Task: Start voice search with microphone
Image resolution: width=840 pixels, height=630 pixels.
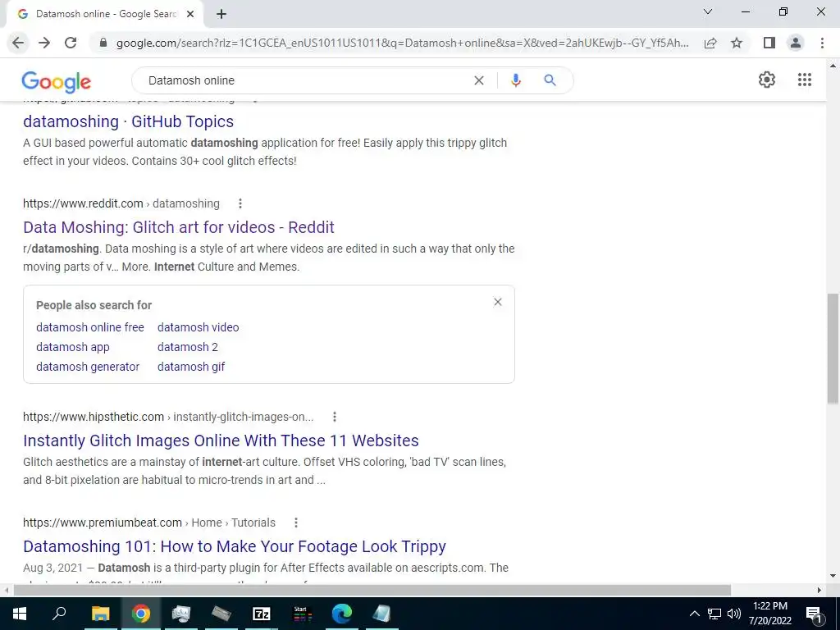Action: coord(515,80)
